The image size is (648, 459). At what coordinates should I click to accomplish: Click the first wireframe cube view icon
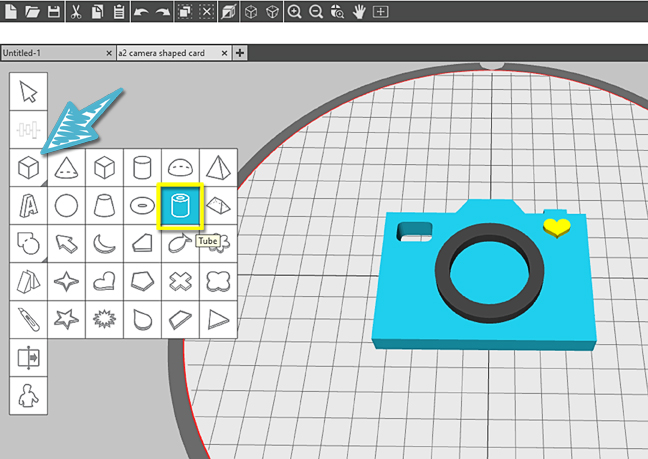pyautogui.click(x=251, y=12)
